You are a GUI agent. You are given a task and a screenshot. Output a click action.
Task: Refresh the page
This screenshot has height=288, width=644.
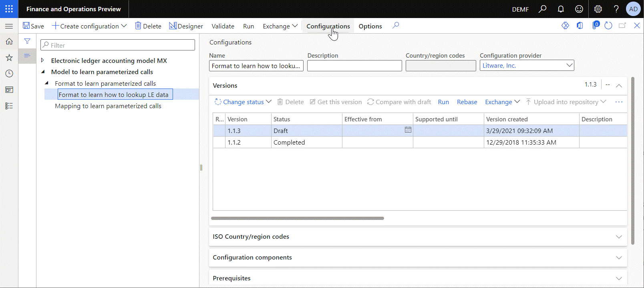[x=608, y=26]
